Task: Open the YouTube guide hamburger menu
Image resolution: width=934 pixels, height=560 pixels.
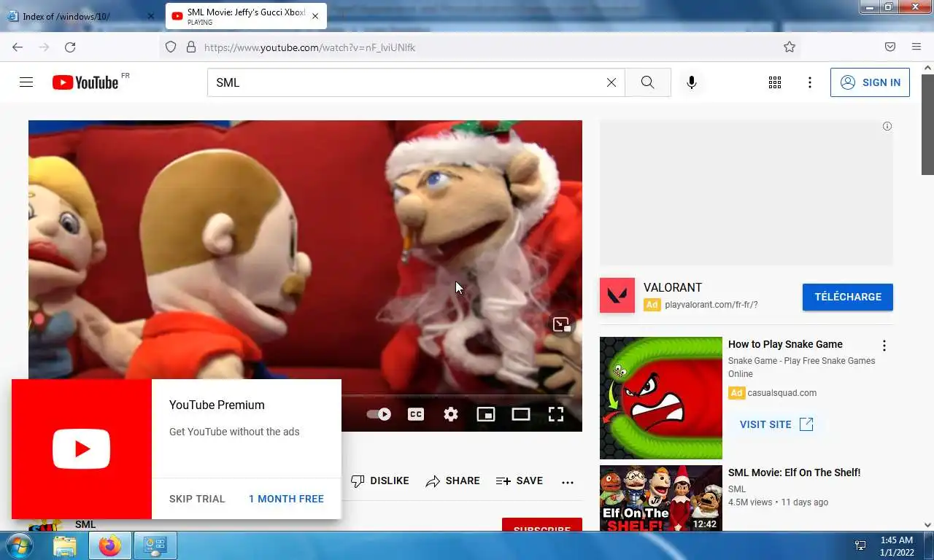Action: tap(26, 82)
